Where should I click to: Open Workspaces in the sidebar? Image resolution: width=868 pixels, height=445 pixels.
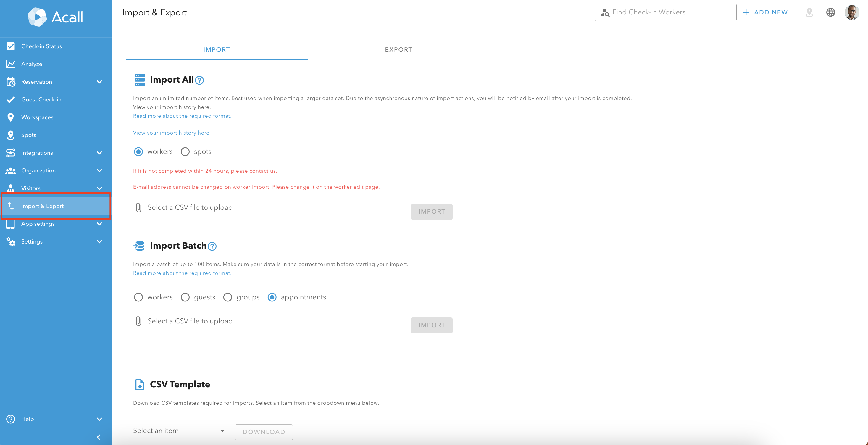pos(37,117)
